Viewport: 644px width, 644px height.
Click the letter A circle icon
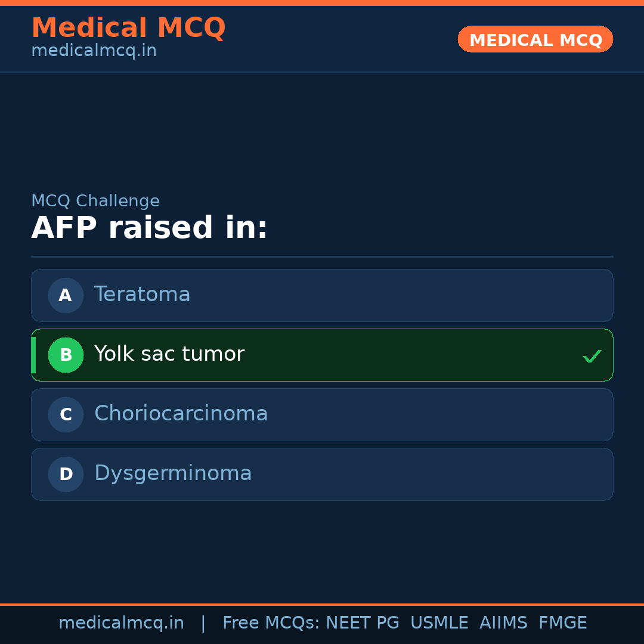click(66, 295)
